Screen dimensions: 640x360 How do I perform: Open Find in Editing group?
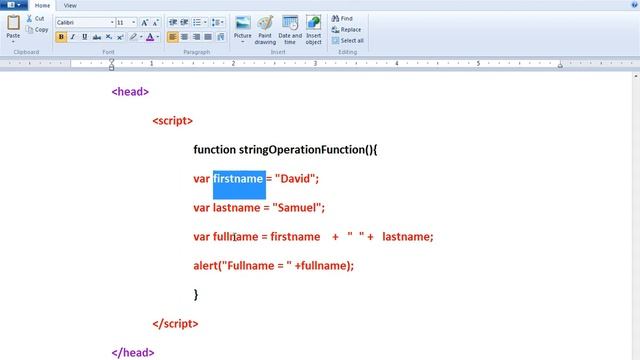342,18
